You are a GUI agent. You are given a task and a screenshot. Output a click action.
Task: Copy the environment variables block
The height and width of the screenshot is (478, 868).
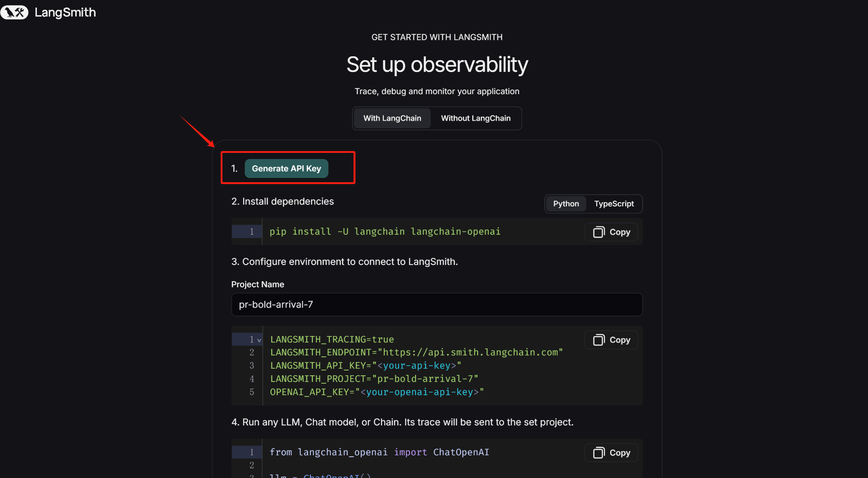(611, 340)
